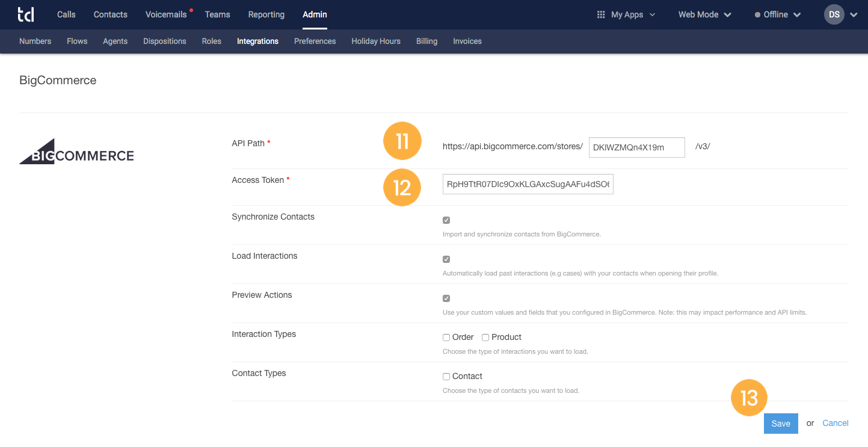868x447 pixels.
Task: Click 'Choose the type of interactions' hint
Action: [515, 351]
